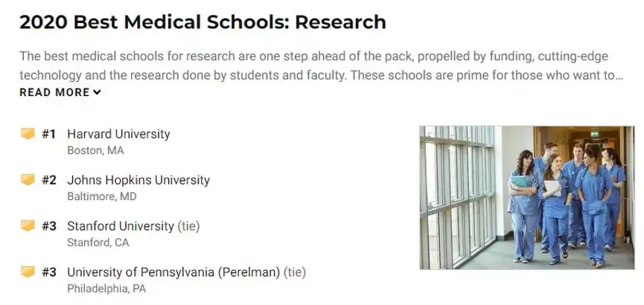The width and height of the screenshot is (644, 305).
Task: Open the Johns Hopkins University link
Action: point(138,180)
